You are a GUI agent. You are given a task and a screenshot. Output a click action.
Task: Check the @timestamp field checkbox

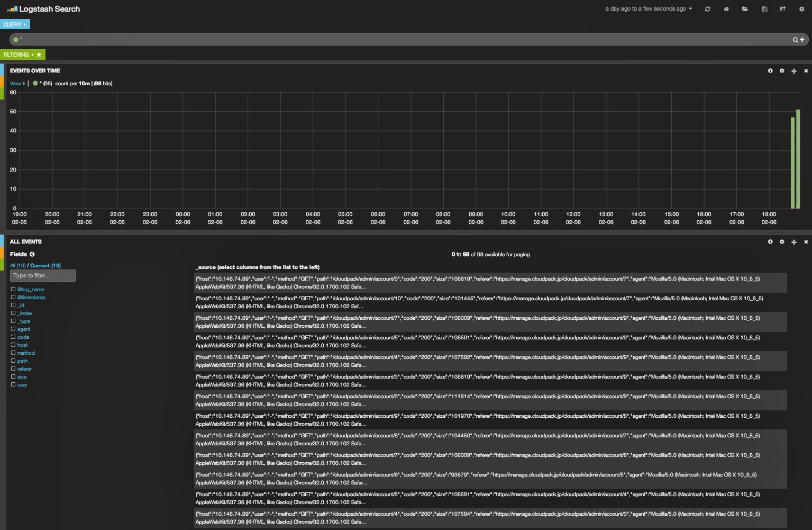tap(13, 297)
